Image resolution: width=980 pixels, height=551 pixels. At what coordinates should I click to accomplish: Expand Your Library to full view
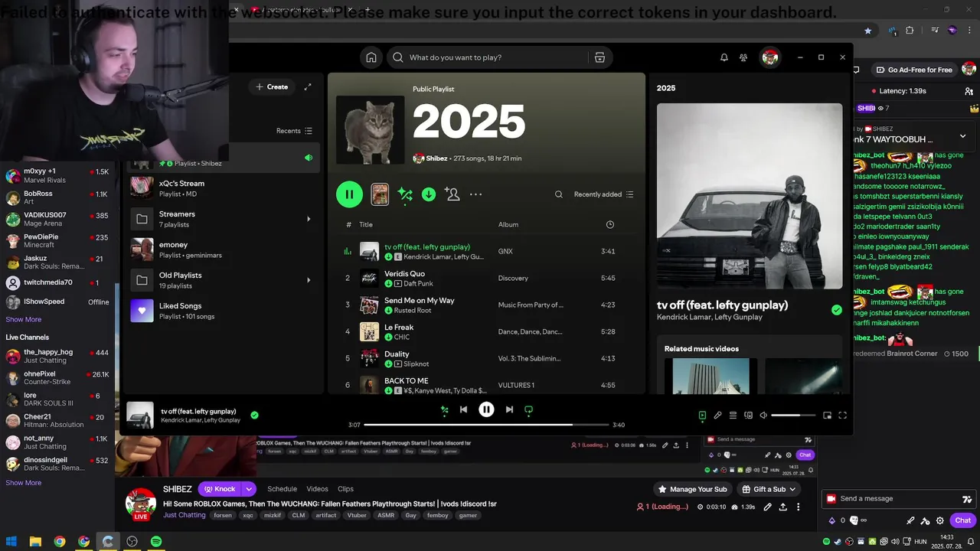pos(308,86)
